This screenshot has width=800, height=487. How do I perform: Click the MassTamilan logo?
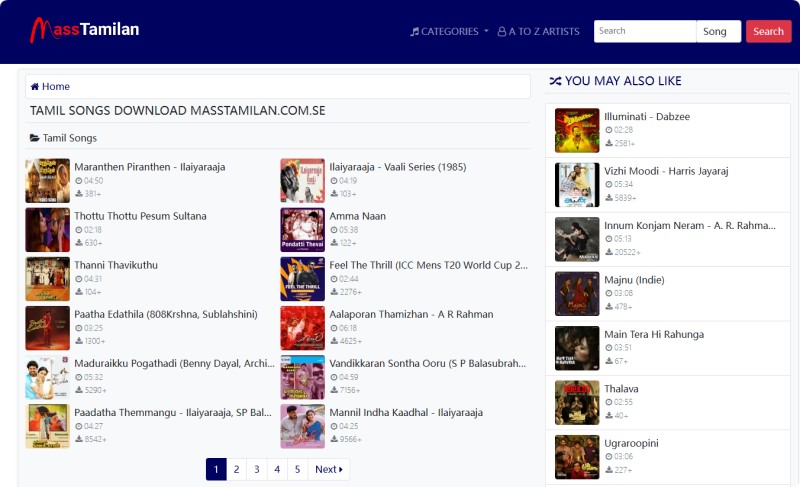point(85,30)
